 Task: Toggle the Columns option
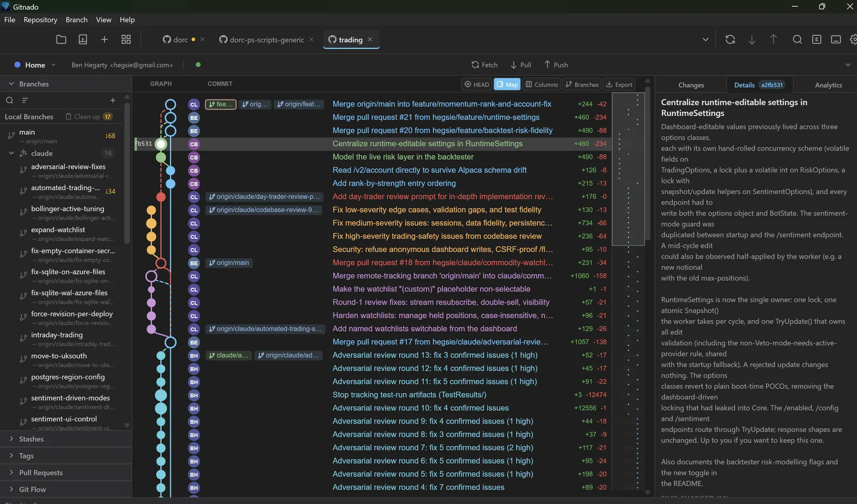point(542,85)
